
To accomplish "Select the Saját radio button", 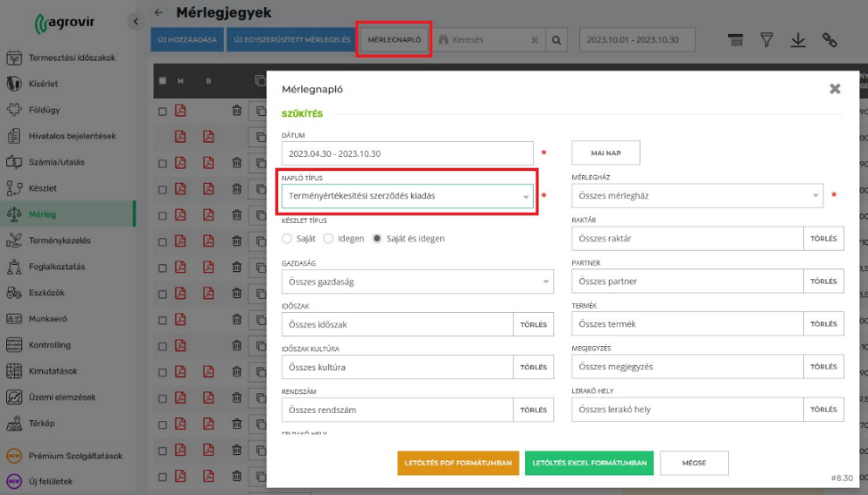I will tap(287, 238).
